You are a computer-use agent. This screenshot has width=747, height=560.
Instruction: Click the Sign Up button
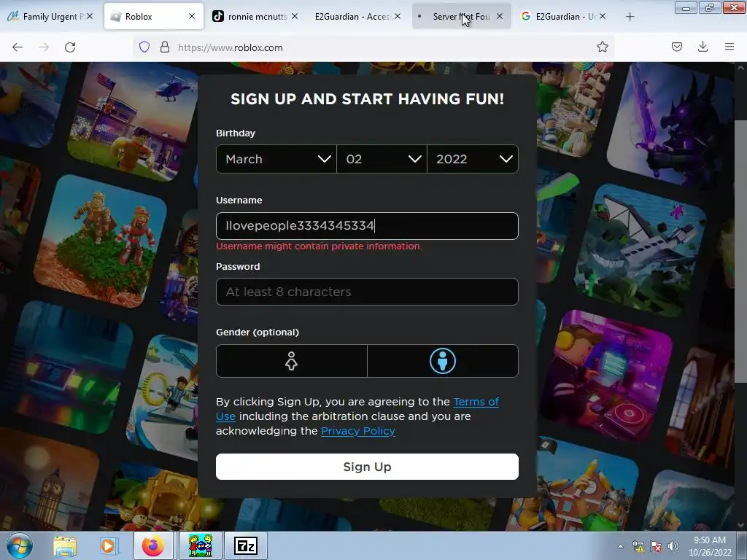click(367, 467)
